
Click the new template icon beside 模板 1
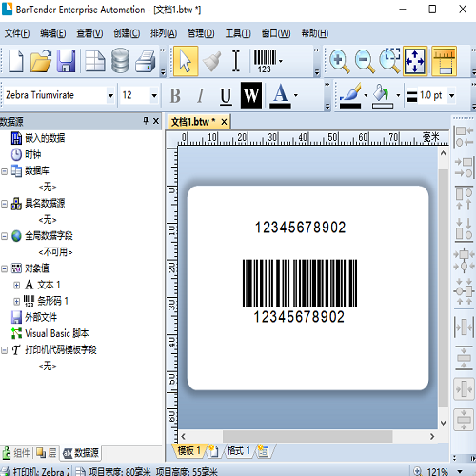214,451
